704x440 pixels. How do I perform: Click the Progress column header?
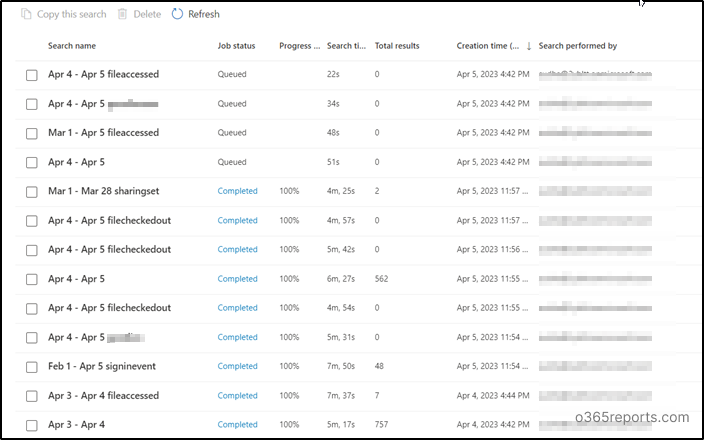(299, 46)
